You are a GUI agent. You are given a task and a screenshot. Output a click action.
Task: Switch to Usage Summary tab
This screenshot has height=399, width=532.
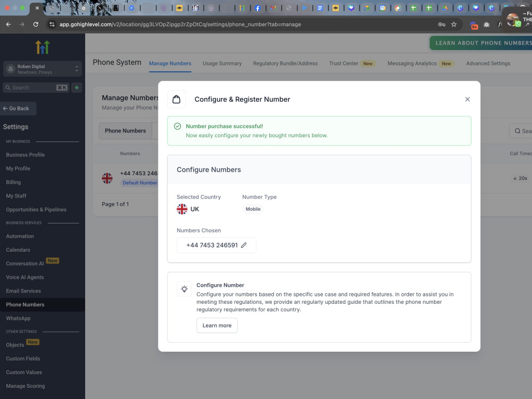(x=222, y=63)
